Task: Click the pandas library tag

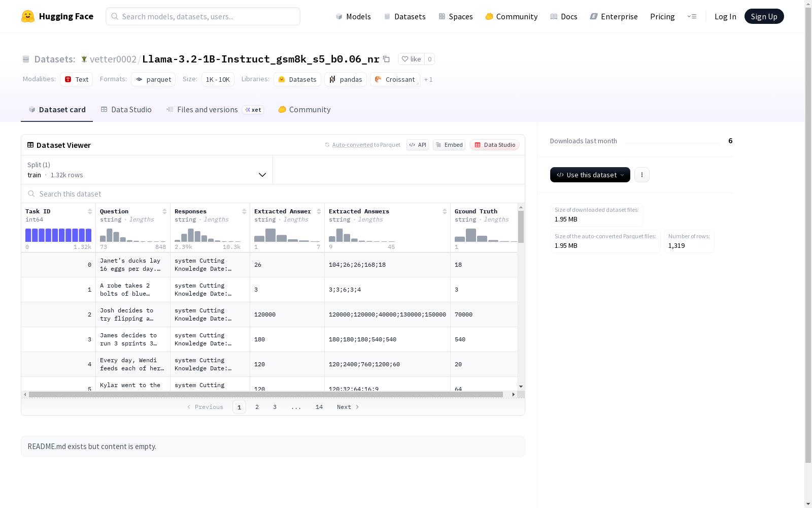Action: tap(345, 79)
